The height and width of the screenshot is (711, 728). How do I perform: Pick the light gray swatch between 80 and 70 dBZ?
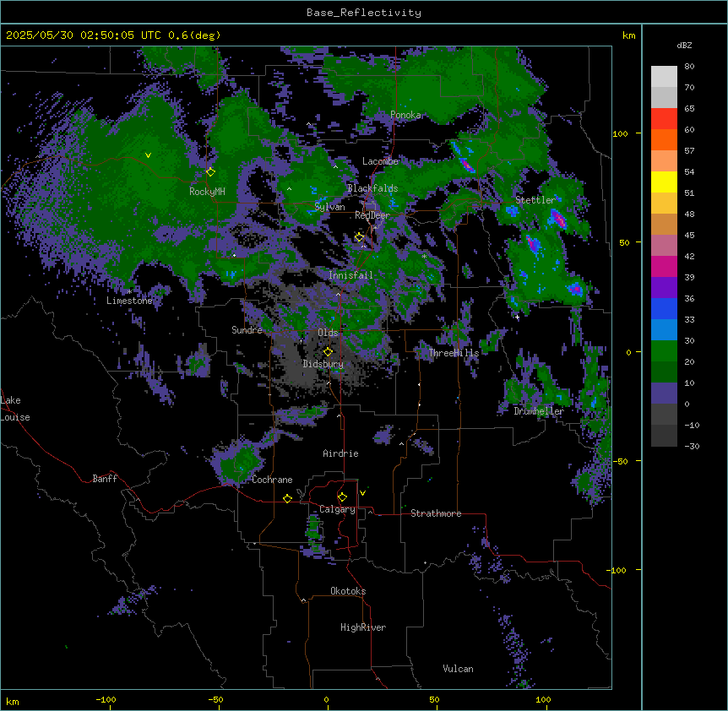pyautogui.click(x=664, y=77)
